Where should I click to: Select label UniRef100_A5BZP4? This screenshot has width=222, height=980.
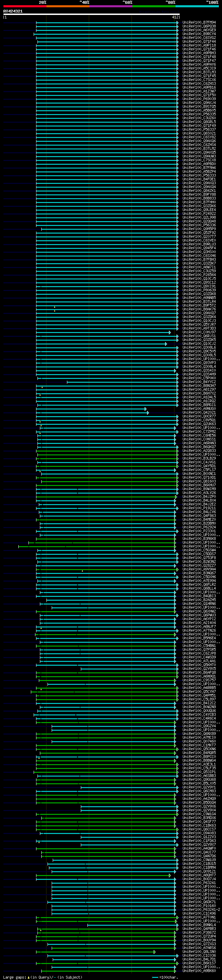pos(199,172)
